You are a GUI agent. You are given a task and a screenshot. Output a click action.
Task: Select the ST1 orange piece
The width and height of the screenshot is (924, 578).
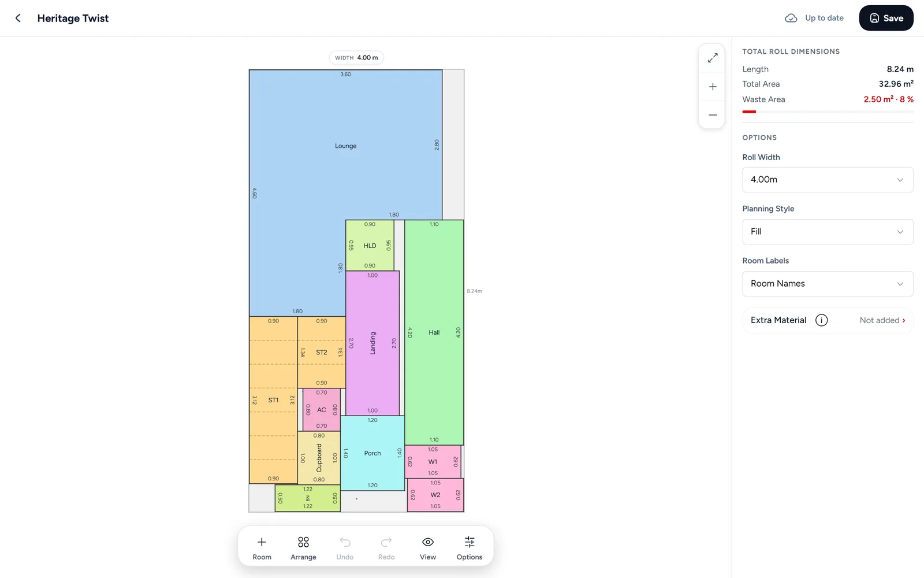273,400
